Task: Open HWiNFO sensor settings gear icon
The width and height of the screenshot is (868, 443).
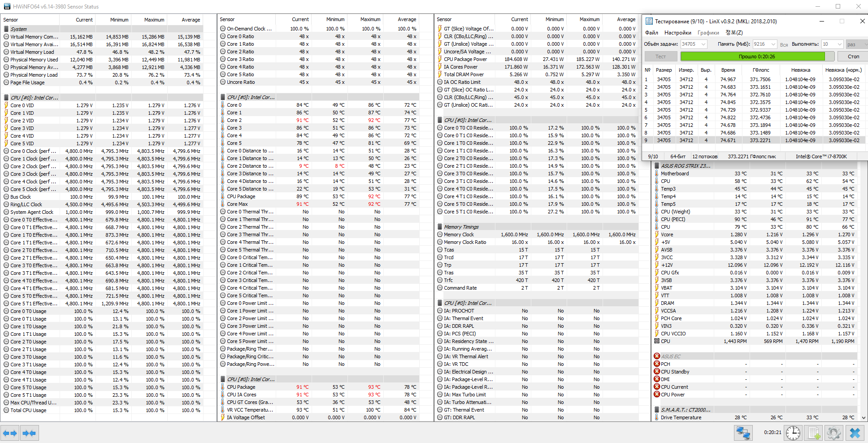Action: [x=833, y=433]
